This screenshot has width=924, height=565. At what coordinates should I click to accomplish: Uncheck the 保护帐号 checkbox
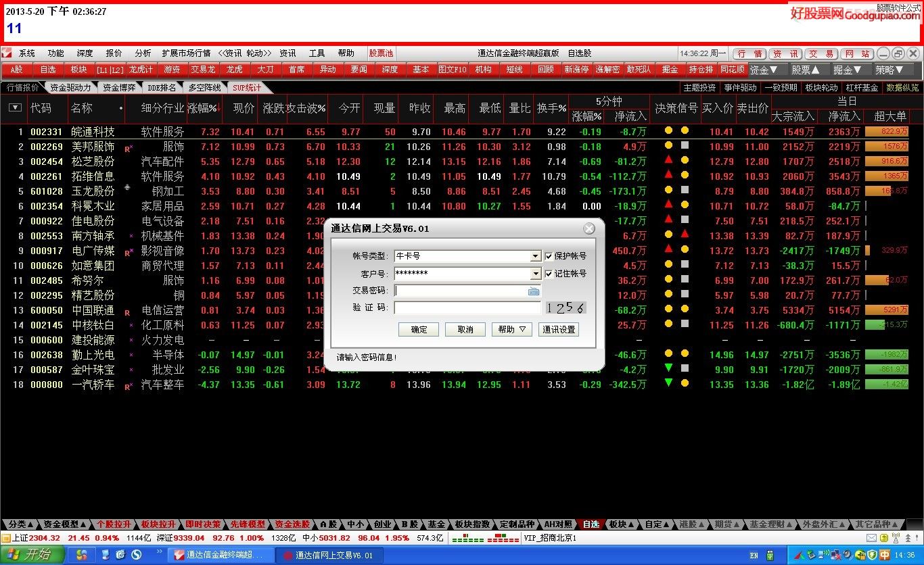coord(549,256)
